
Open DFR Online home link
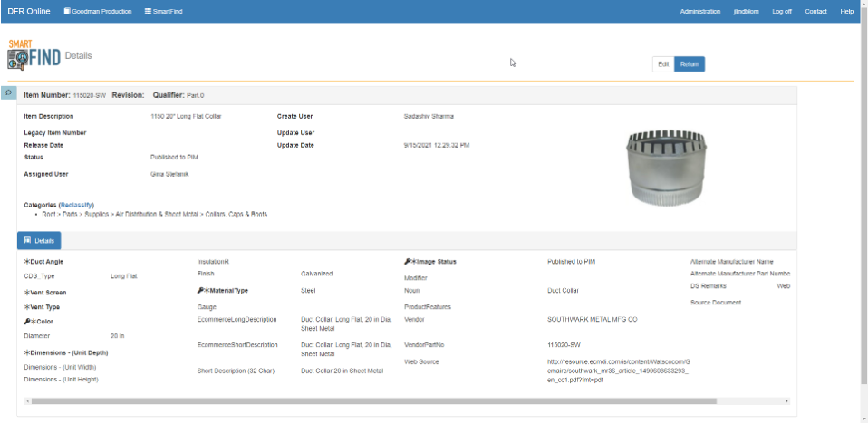(29, 11)
